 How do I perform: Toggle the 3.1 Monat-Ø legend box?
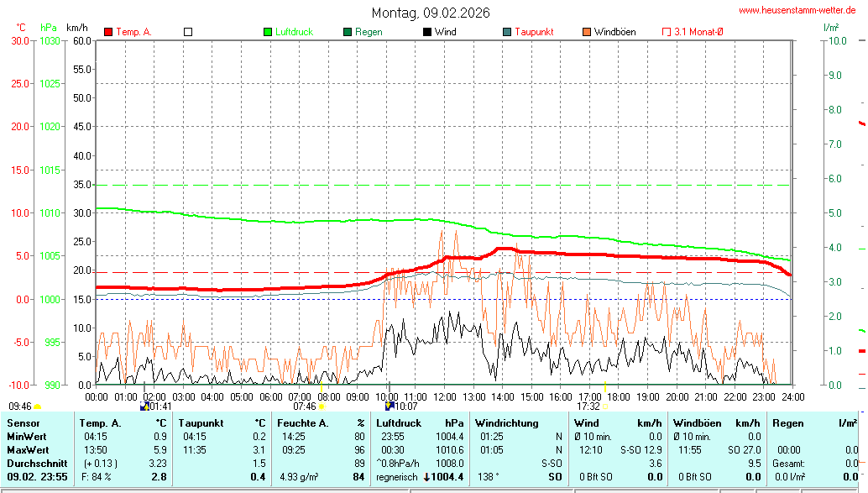pyautogui.click(x=667, y=32)
